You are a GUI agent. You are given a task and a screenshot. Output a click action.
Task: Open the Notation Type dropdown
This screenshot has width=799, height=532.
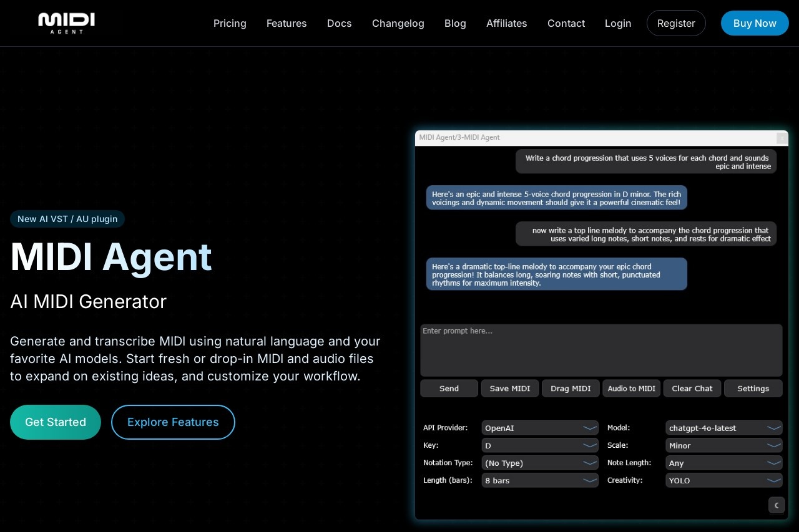[x=540, y=463]
